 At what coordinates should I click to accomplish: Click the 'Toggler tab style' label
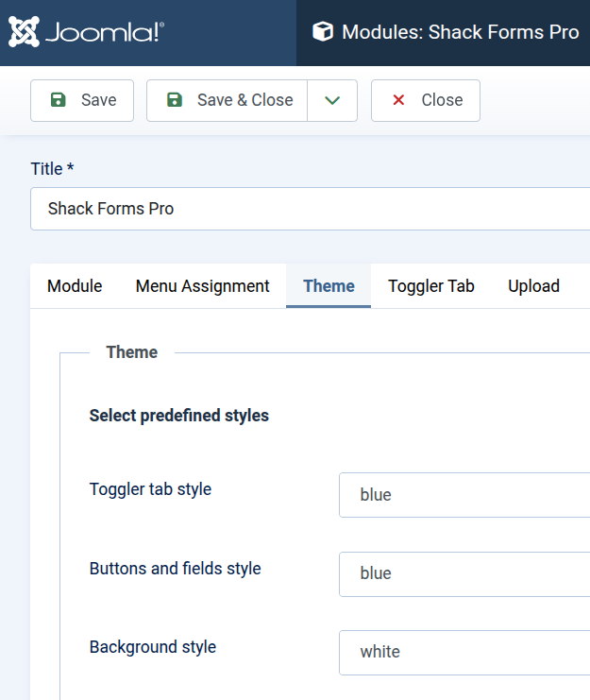pyautogui.click(x=150, y=489)
